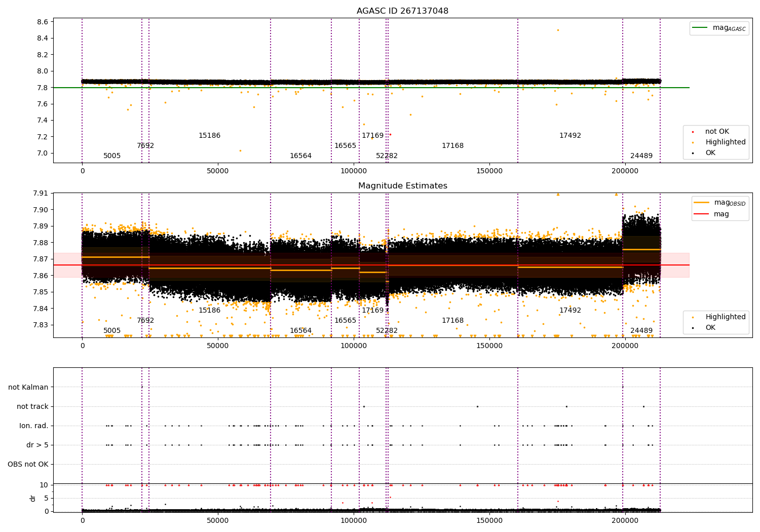Image resolution: width=760 pixels, height=532 pixels.
Task: Click the red not-OK data point near 7.2 magnitude
Action: (390, 134)
